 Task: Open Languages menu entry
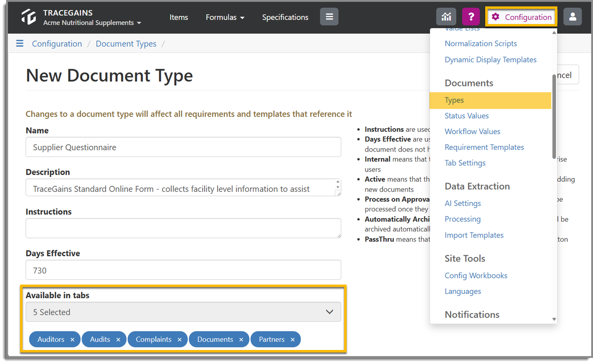(463, 292)
